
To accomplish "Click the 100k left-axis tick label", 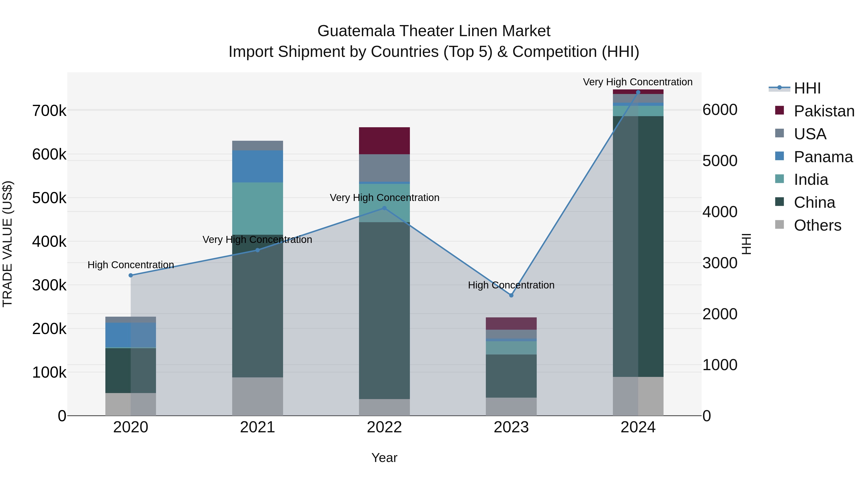I will (x=49, y=373).
